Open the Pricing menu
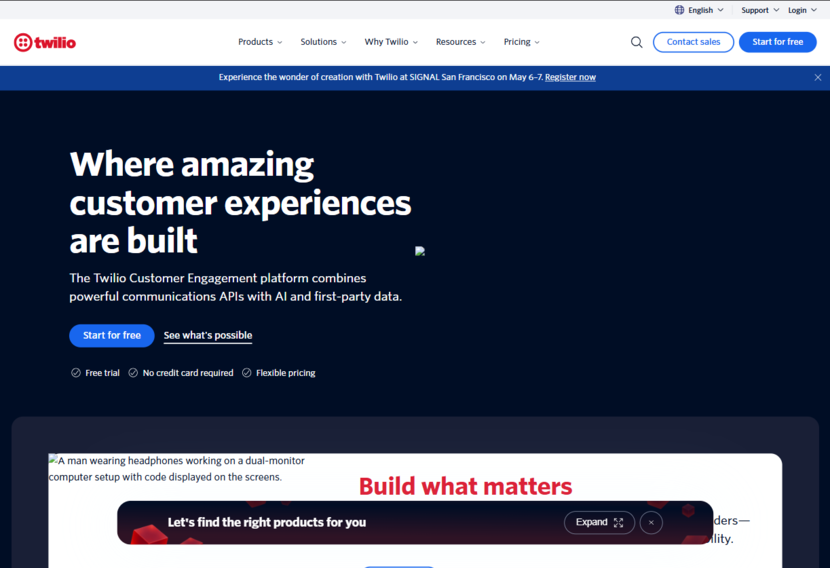Viewport: 830px width, 568px height. pyautogui.click(x=521, y=42)
